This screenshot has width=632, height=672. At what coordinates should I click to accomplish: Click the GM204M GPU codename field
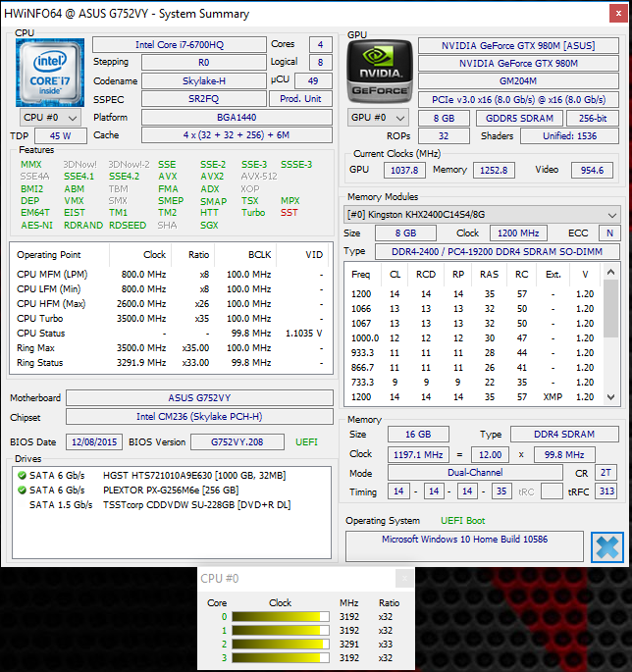pyautogui.click(x=518, y=81)
